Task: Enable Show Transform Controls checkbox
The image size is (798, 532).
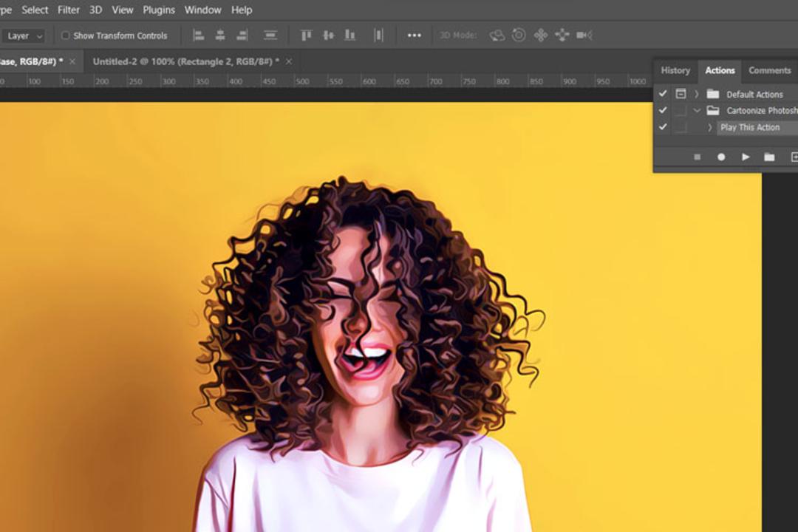Action: pos(65,35)
